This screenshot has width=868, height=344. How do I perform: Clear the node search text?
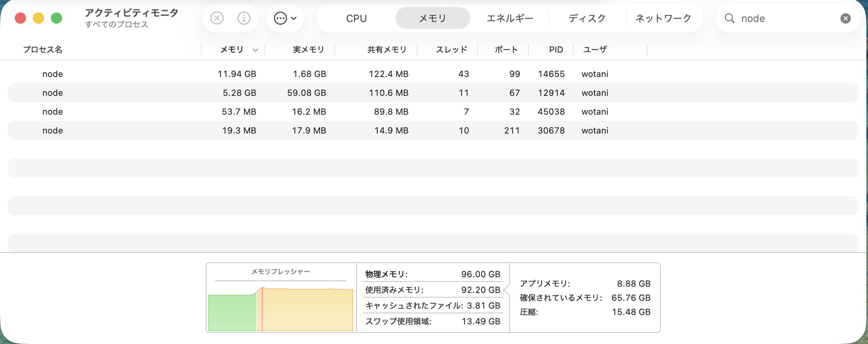pos(845,18)
